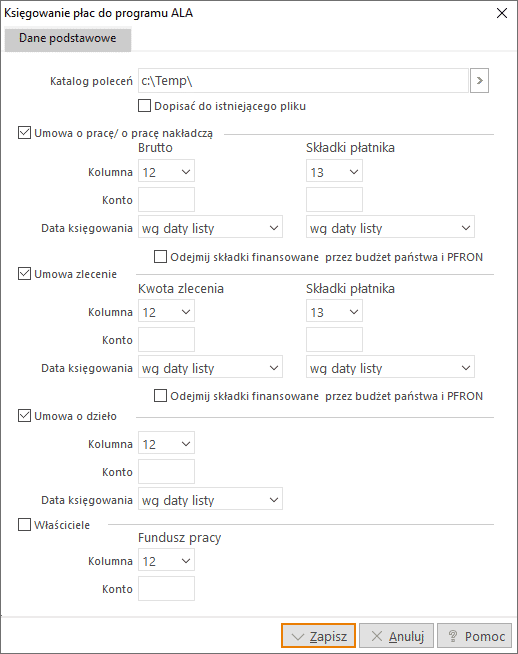The height and width of the screenshot is (654, 518).
Task: Expand Fundusz pracy Kolumna dropdown
Action: [x=166, y=561]
